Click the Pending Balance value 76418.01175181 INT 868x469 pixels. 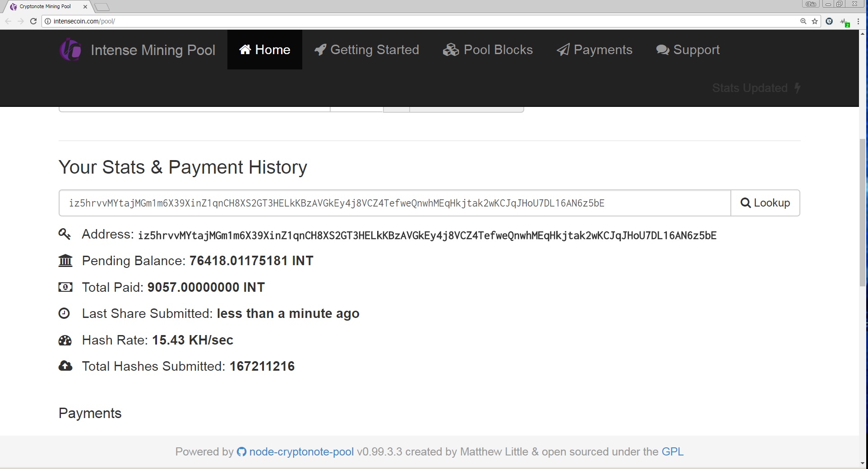(251, 261)
